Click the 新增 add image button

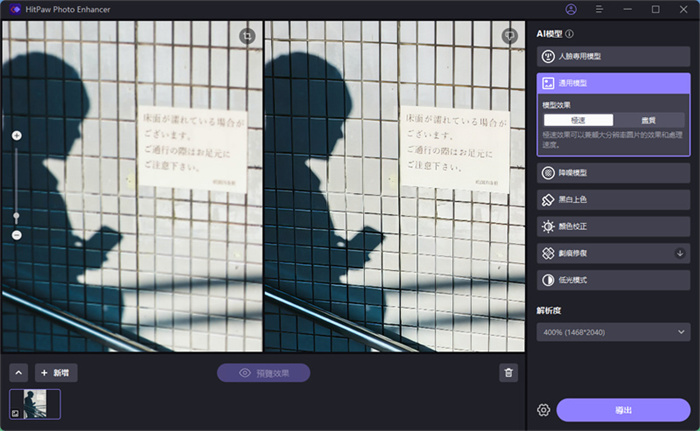click(56, 373)
